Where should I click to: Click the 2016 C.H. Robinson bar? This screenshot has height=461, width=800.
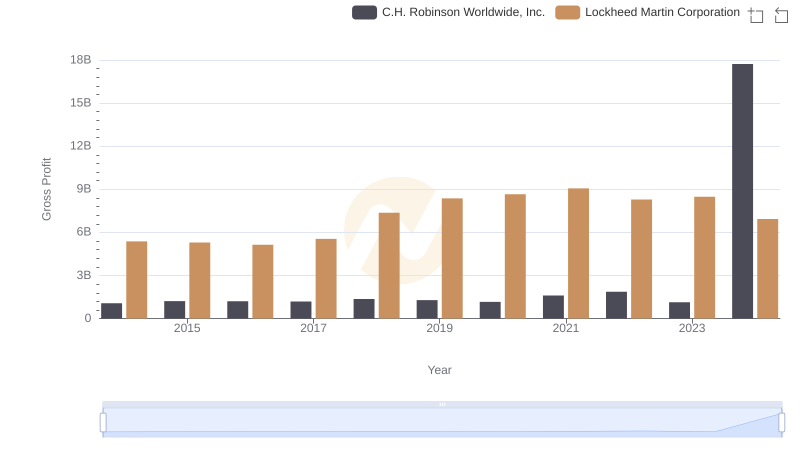tap(238, 310)
